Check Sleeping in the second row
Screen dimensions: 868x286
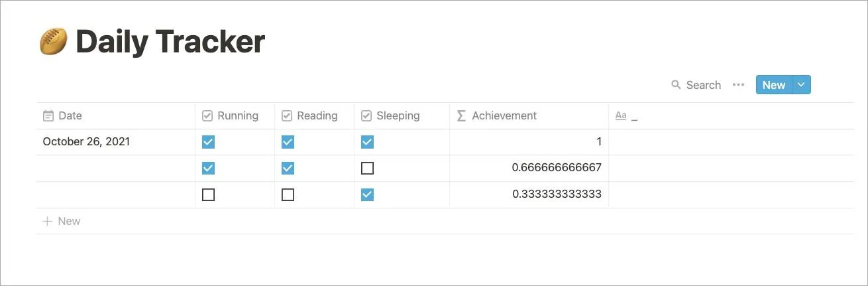click(367, 169)
